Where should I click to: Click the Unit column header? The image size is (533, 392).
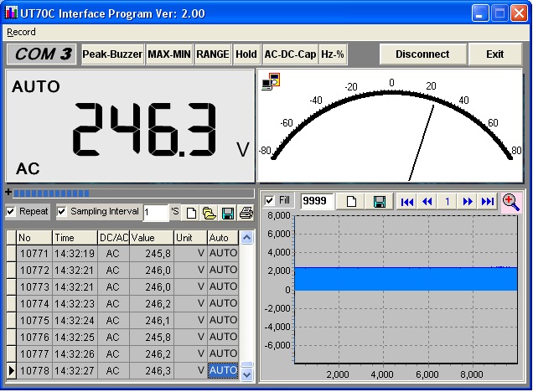click(x=190, y=237)
